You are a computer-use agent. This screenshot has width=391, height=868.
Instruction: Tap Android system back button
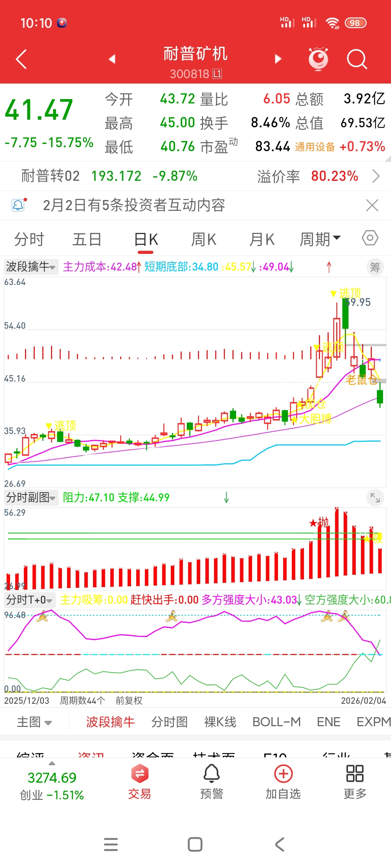(279, 844)
